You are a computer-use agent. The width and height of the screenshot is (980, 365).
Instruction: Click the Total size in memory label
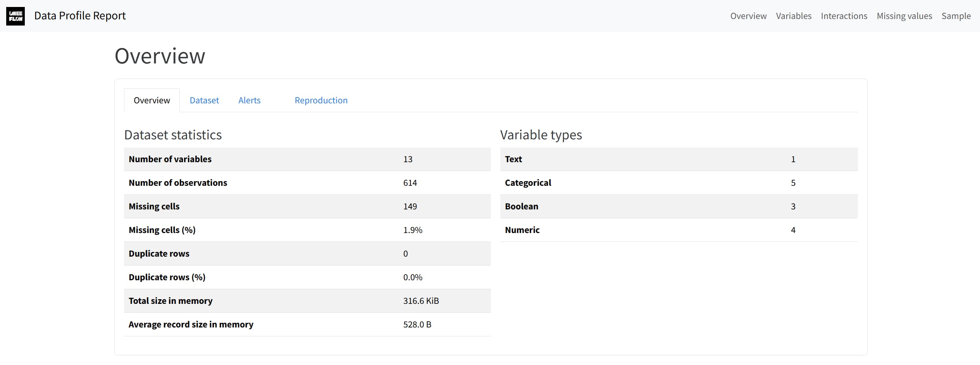pyautogui.click(x=171, y=301)
